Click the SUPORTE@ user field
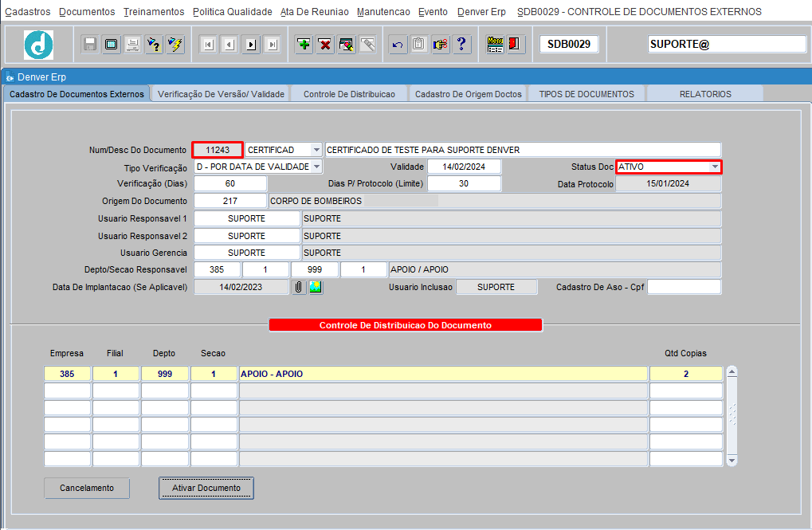Viewport: 812px width, 530px height. [727, 44]
